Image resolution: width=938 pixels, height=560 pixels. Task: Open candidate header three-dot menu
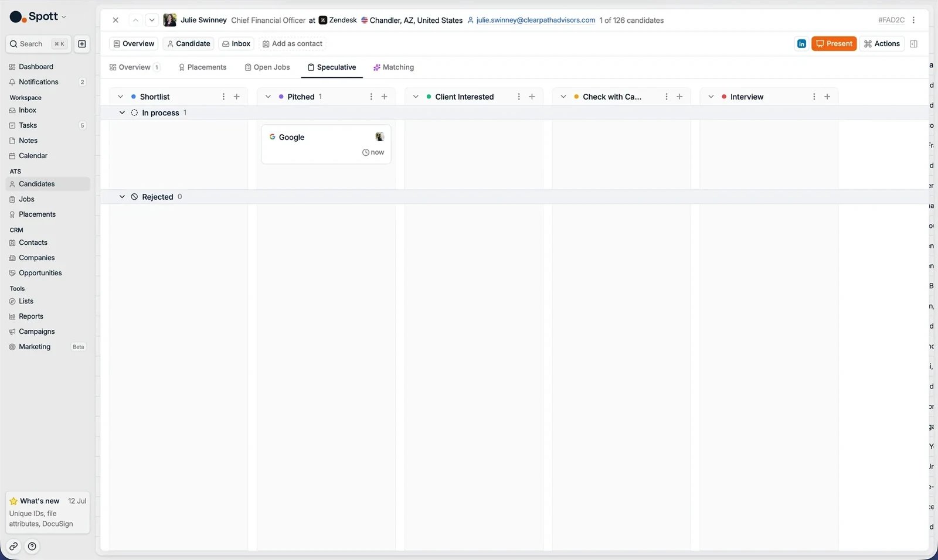(x=913, y=20)
